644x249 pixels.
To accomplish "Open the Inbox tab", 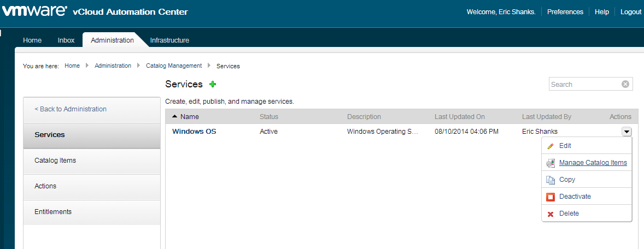I will click(x=66, y=40).
